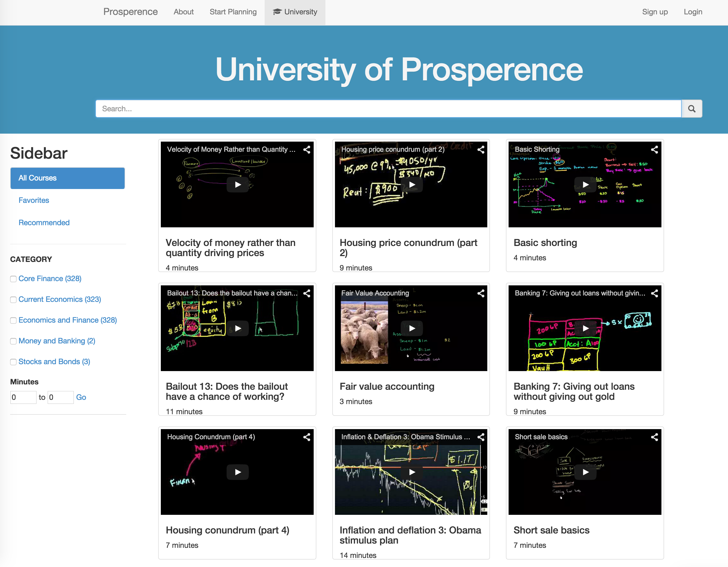Share the Fair Value Accounting video
The image size is (728, 567).
tap(480, 293)
